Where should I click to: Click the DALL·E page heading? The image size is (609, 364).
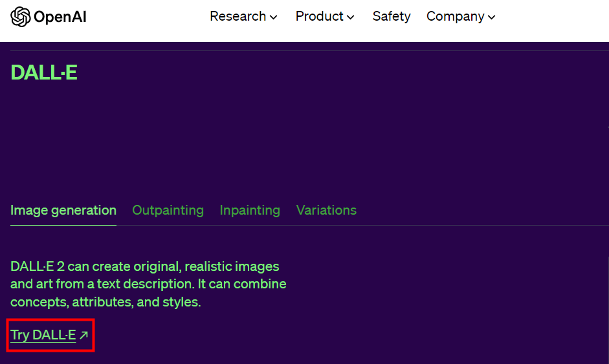click(44, 72)
